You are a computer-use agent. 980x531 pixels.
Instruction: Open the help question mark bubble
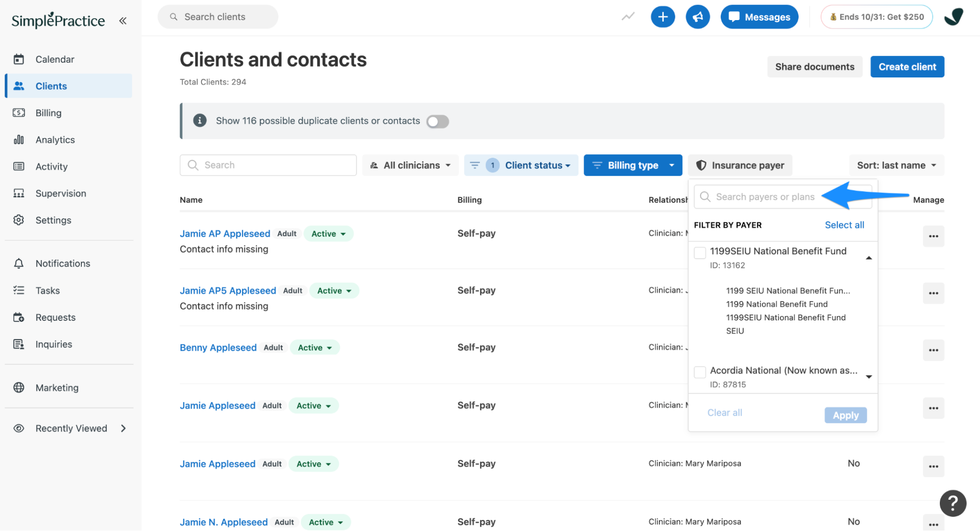pos(953,503)
